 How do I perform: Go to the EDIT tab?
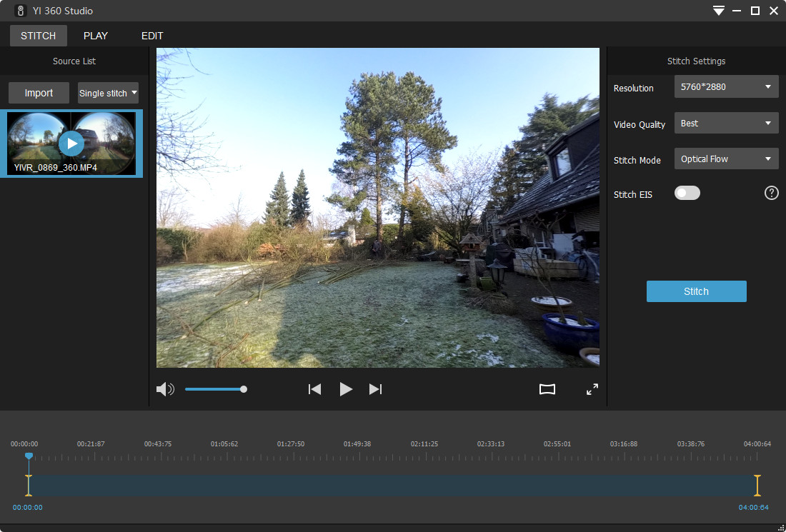coord(152,36)
